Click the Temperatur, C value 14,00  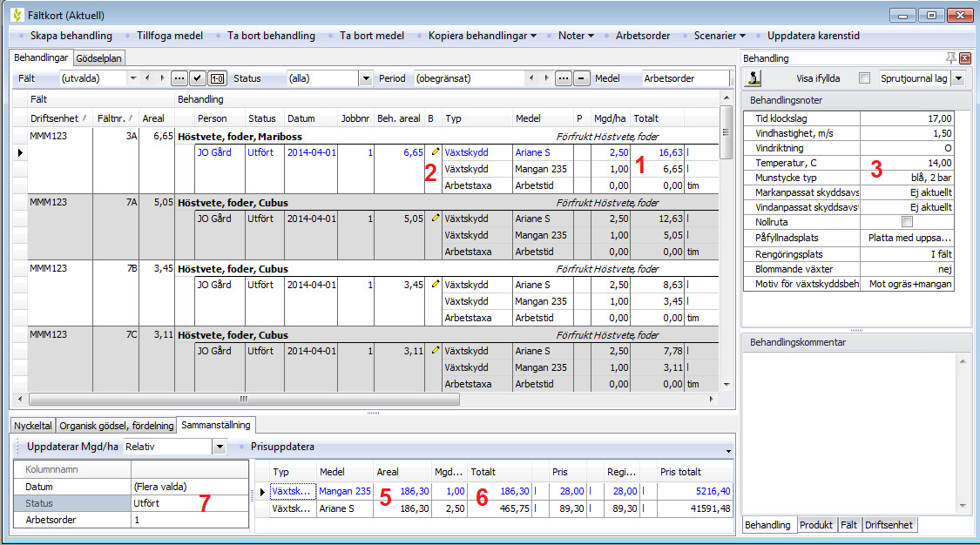[x=907, y=163]
